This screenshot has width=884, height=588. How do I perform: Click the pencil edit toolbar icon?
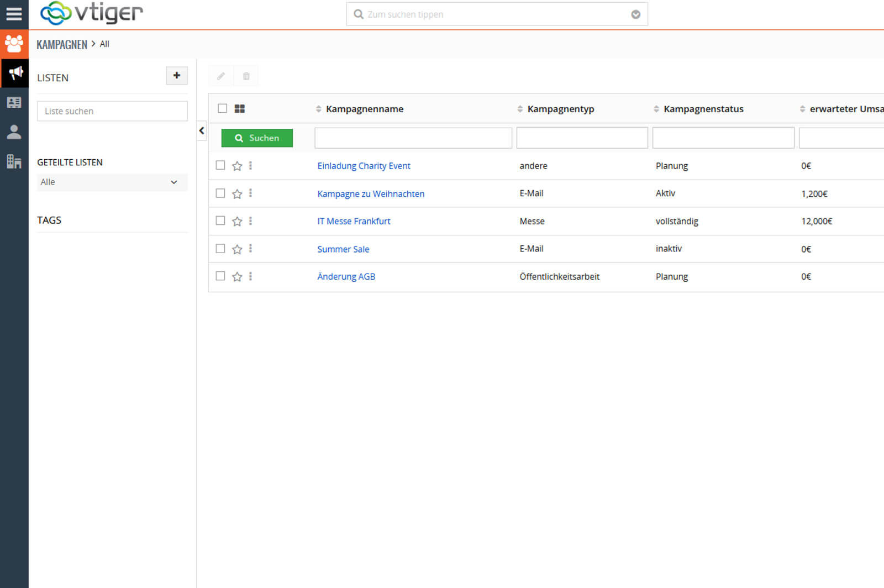[221, 76]
